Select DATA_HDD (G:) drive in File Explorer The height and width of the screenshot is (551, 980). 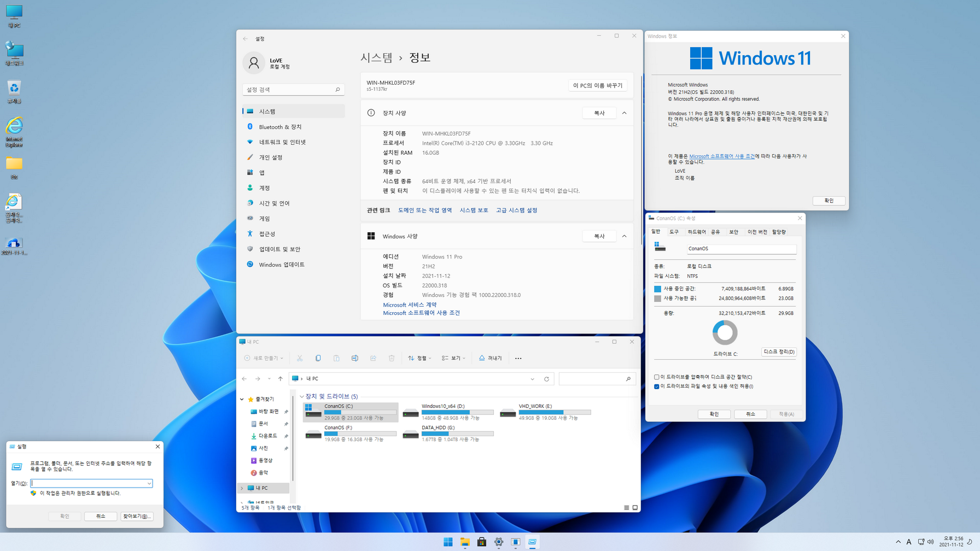(x=448, y=433)
